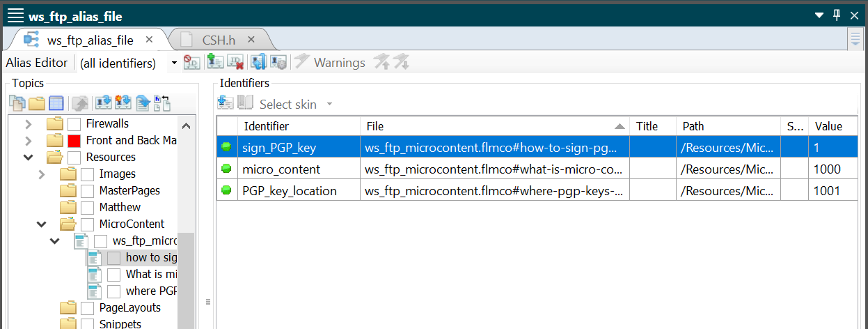Click the blue arrows sync icon in Alias Editor toolbar

pyautogui.click(x=258, y=63)
